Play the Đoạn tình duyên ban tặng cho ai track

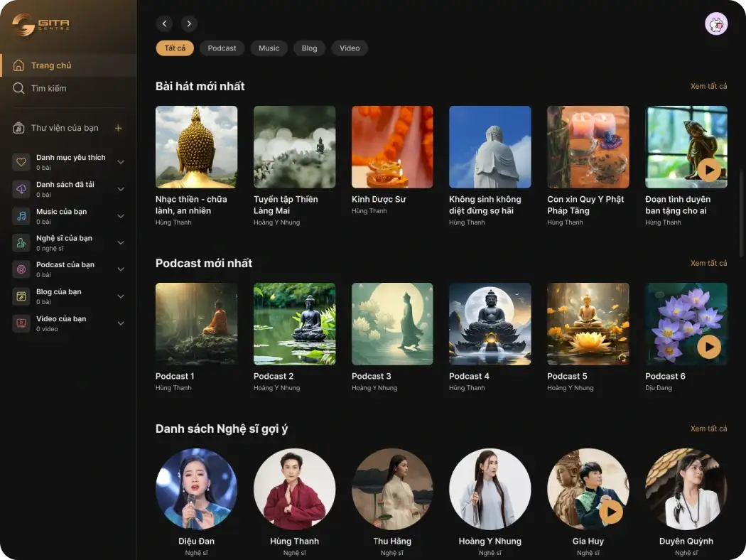pos(709,170)
